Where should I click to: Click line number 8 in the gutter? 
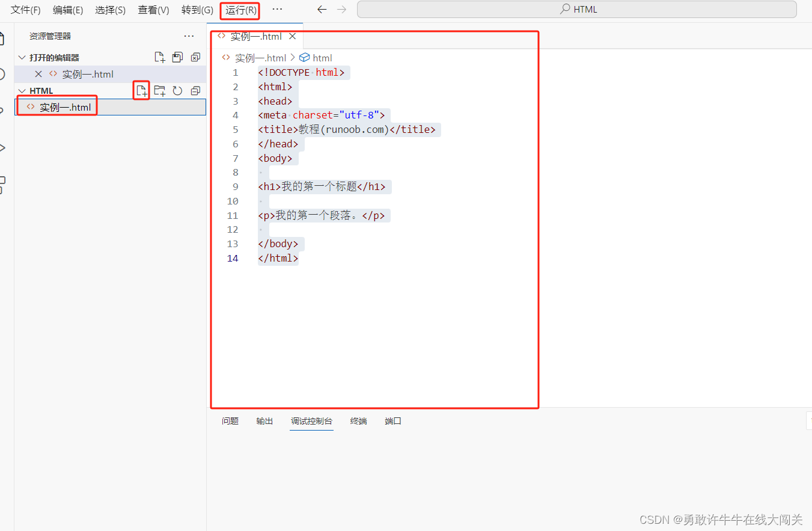[236, 173]
